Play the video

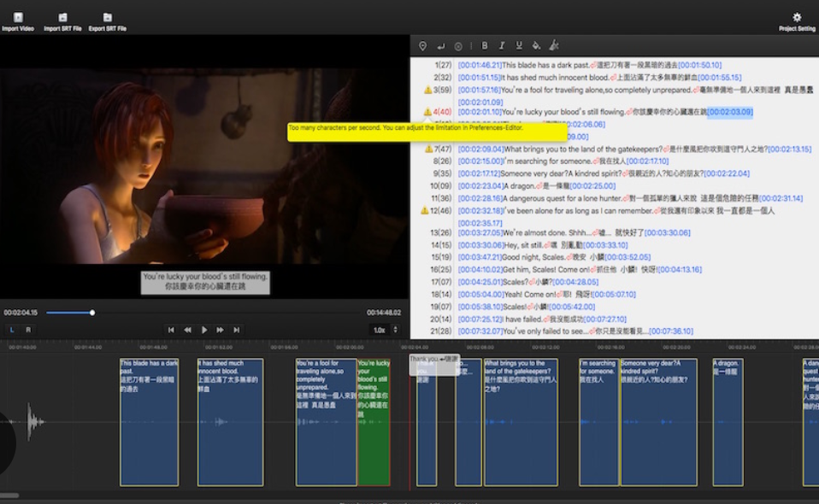coord(204,330)
